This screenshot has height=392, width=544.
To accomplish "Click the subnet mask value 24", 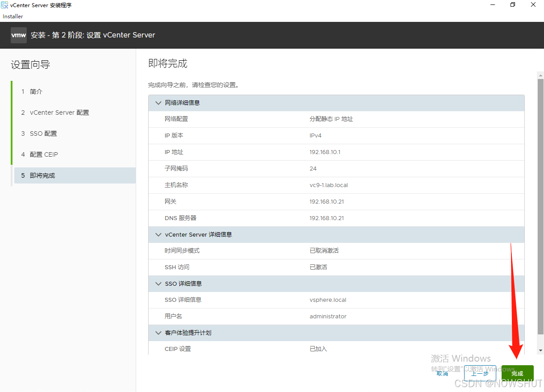I will (x=313, y=169).
